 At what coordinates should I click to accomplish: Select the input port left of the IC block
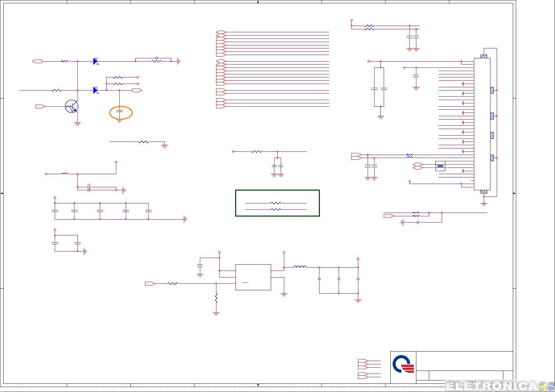(150, 283)
